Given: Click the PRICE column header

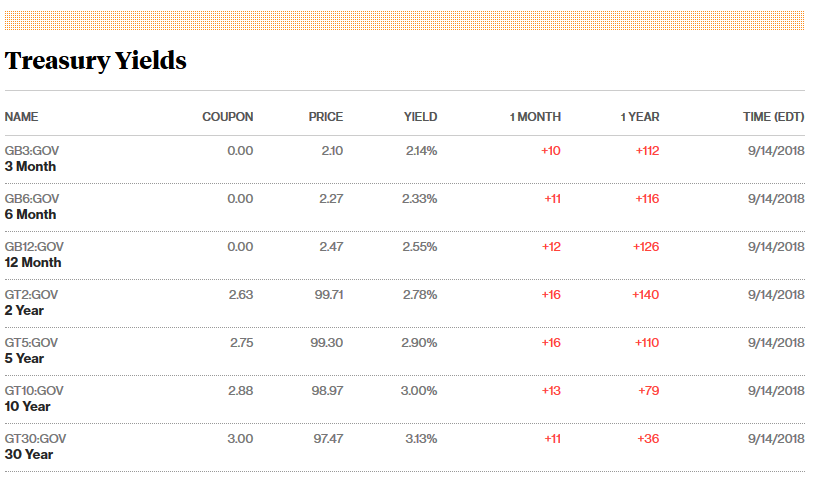Looking at the screenshot, I should [x=325, y=117].
